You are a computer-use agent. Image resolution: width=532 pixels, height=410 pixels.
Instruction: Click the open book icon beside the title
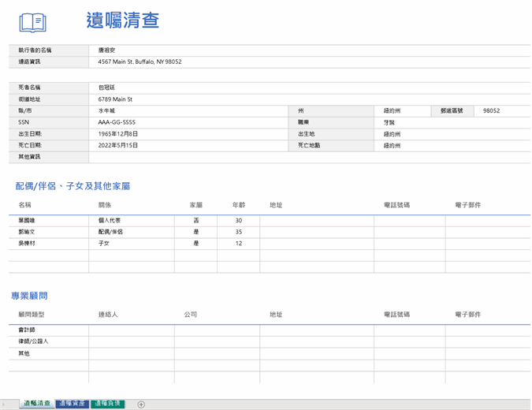tap(32, 23)
